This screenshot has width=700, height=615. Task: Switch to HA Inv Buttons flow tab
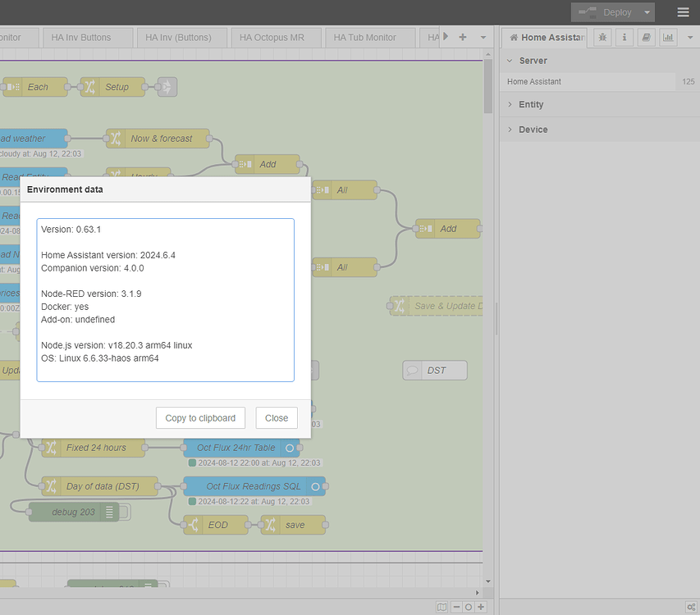coord(88,38)
